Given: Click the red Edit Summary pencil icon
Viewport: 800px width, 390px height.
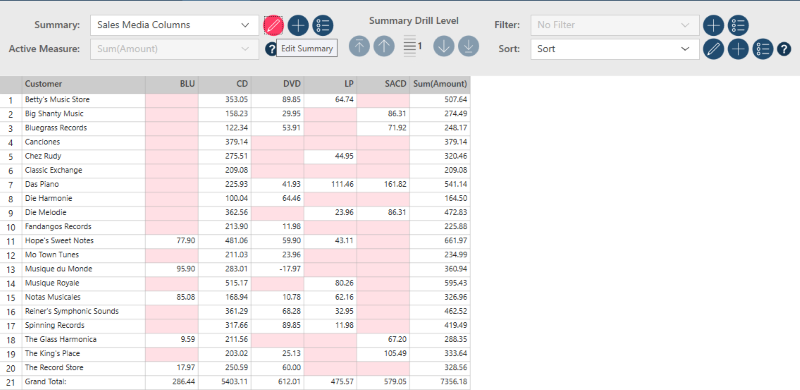Looking at the screenshot, I should pyautogui.click(x=273, y=25).
